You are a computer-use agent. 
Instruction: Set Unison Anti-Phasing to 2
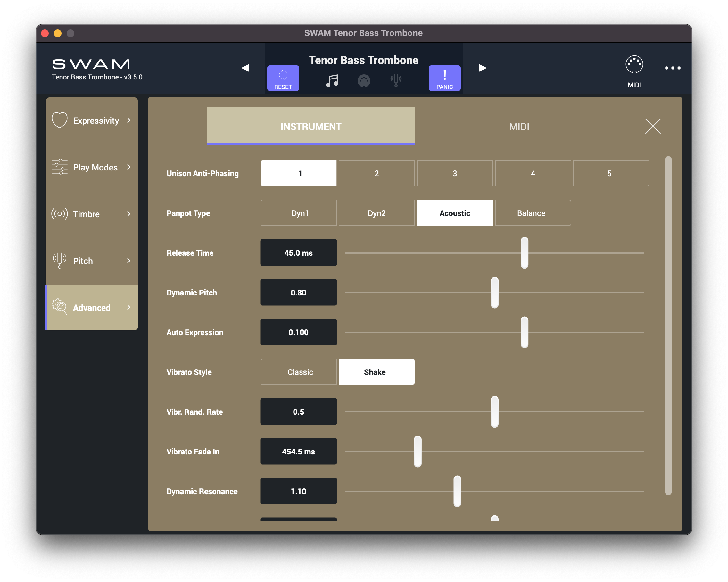click(376, 173)
